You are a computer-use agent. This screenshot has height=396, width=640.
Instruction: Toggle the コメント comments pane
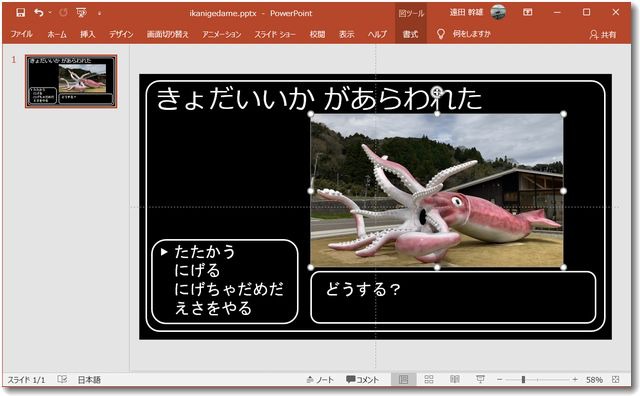[x=362, y=380]
